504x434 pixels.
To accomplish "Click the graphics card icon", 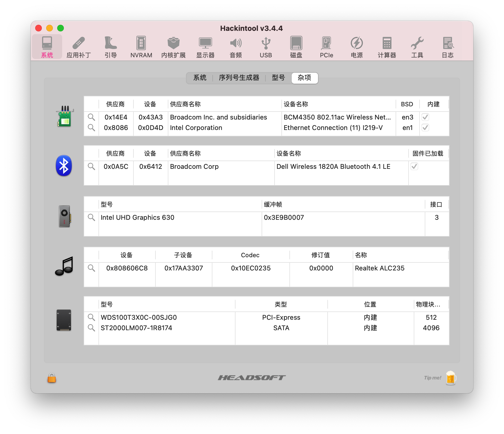I will [x=65, y=216].
